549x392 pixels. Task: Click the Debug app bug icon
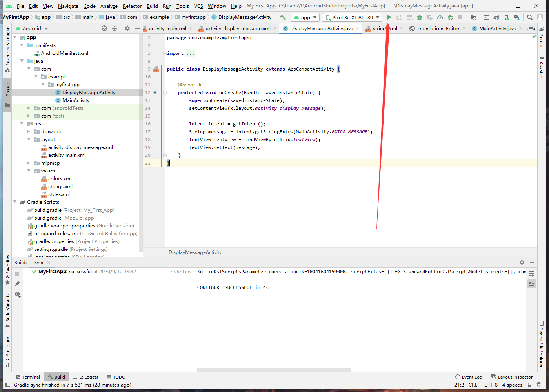click(420, 17)
